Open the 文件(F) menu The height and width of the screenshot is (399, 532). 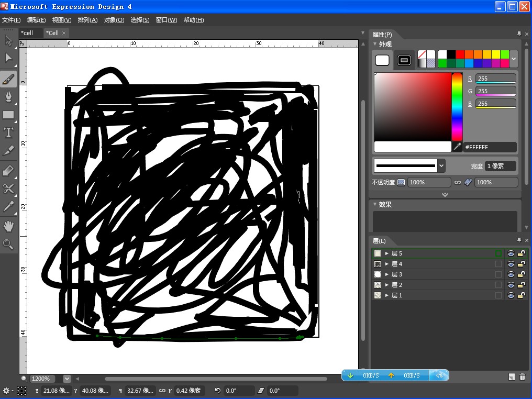click(11, 20)
